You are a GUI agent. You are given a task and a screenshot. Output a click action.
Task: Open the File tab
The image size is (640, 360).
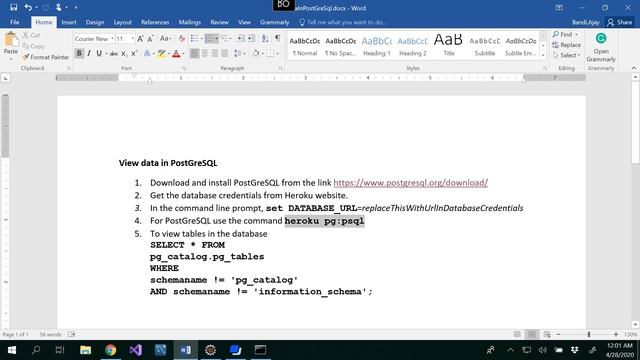tap(15, 22)
